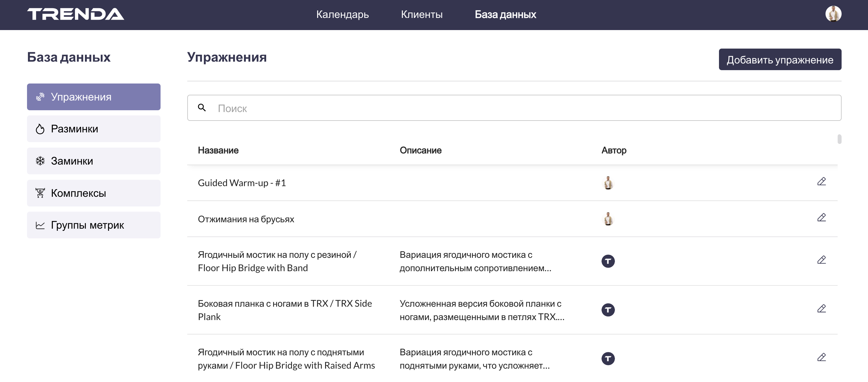Click pencil icon for Floor Hip Bridge with Band
Image resolution: width=868 pixels, height=382 pixels.
pos(821,260)
